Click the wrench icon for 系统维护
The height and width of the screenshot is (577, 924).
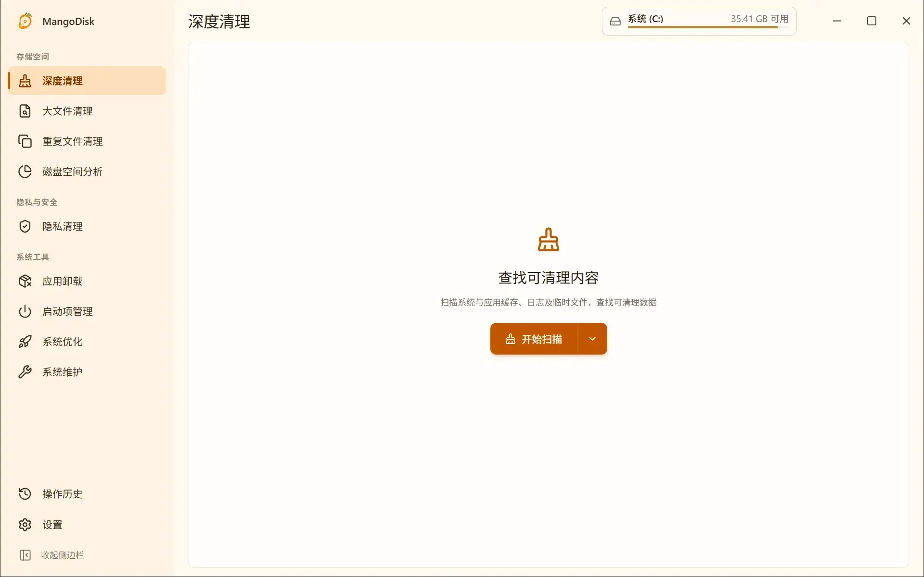(x=25, y=372)
